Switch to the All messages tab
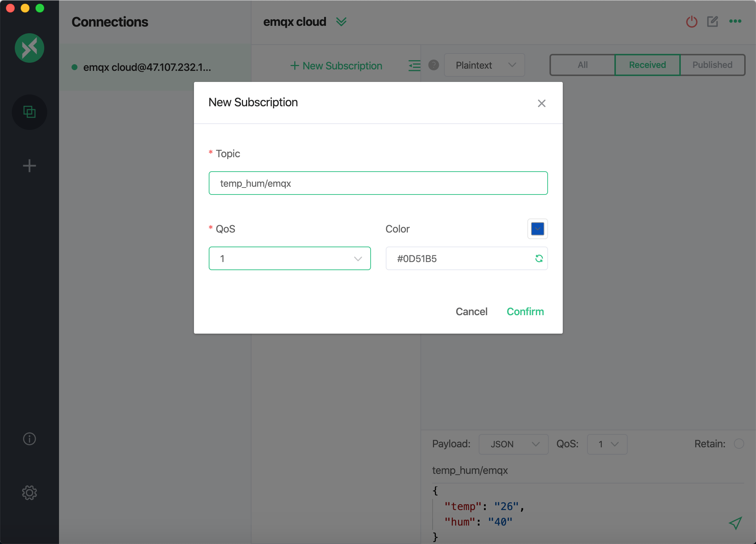 [582, 65]
